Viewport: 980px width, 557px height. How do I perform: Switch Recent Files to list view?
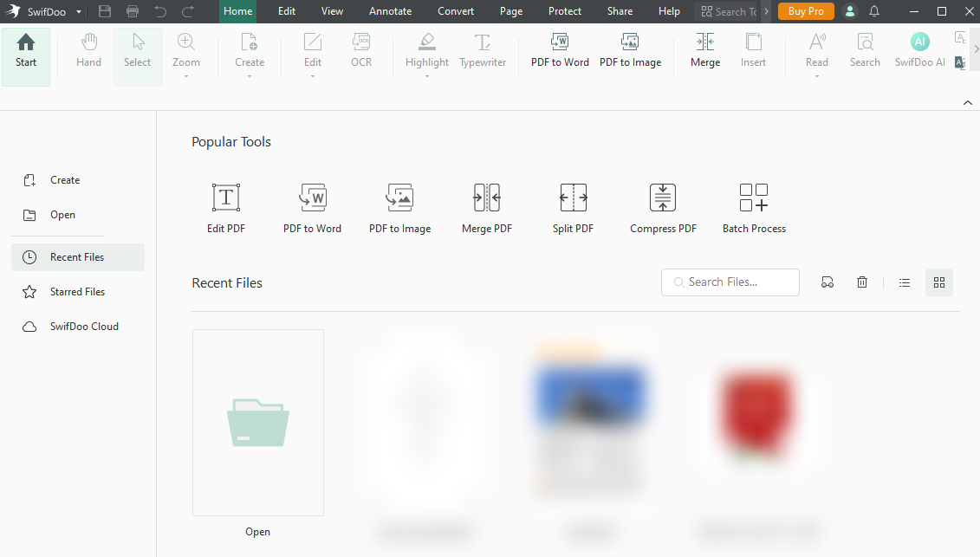pyautogui.click(x=905, y=282)
